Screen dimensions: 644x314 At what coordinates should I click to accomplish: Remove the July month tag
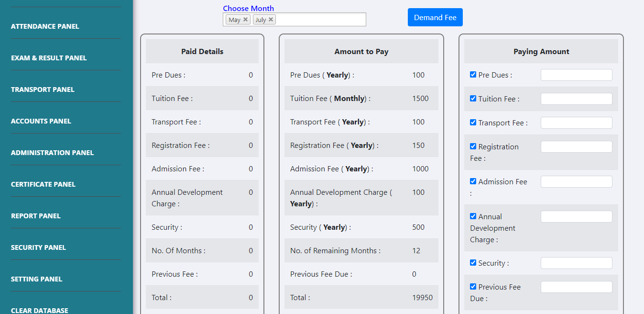271,20
